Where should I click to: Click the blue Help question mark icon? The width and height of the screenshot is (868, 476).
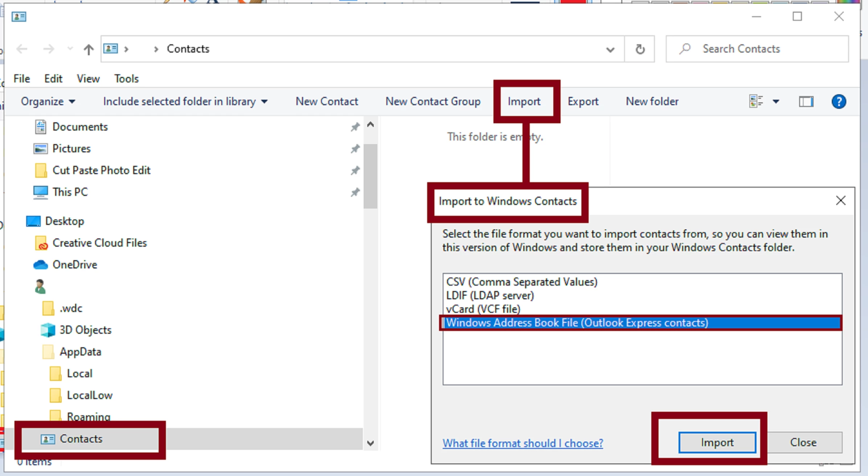[x=839, y=102]
